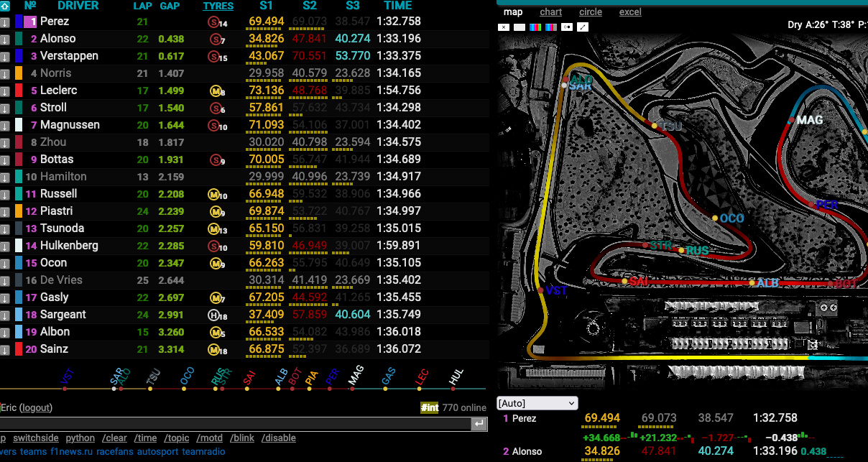Click the /topic command link
The height and width of the screenshot is (462, 868).
tap(177, 438)
